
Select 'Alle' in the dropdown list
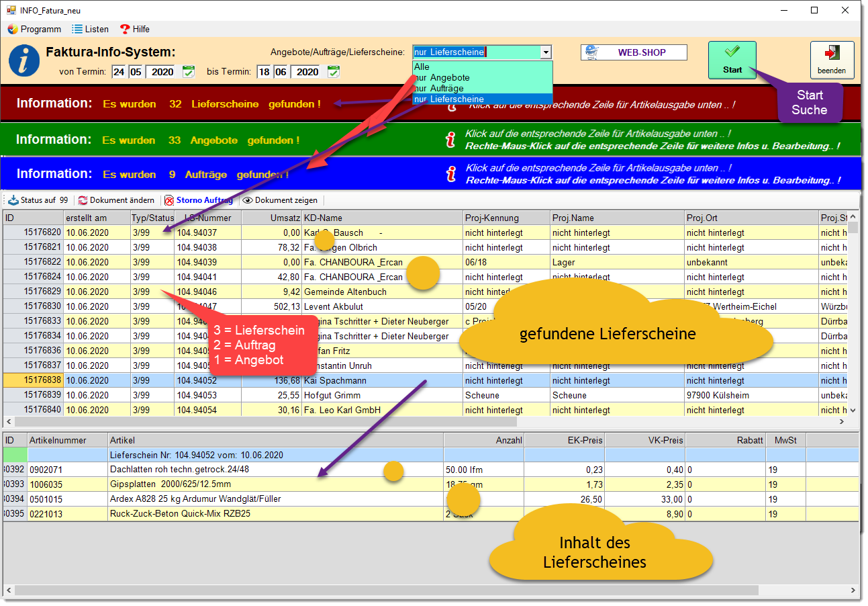pos(482,67)
